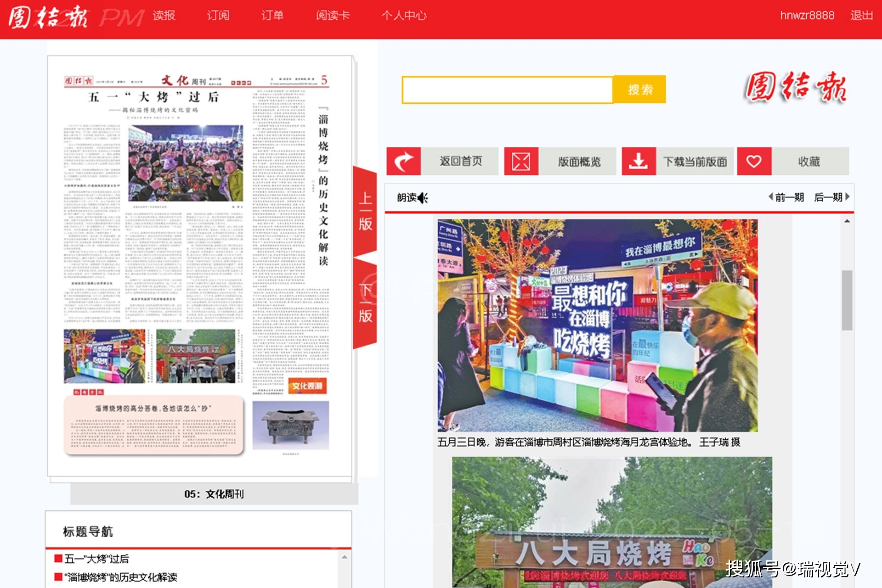Click the 退出 logout link
This screenshot has width=882, height=588.
point(861,16)
